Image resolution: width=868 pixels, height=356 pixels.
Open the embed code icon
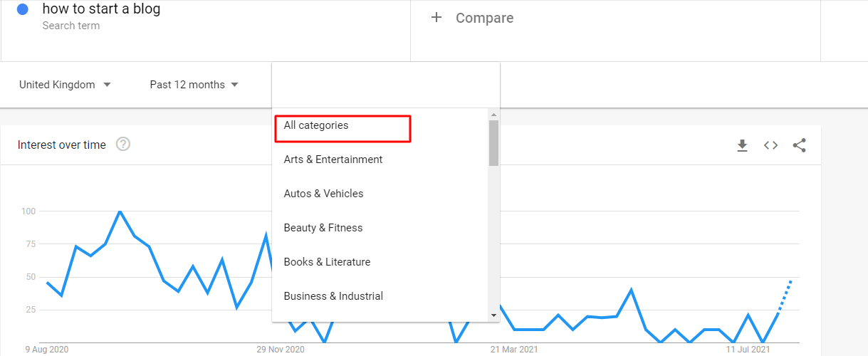[770, 145]
